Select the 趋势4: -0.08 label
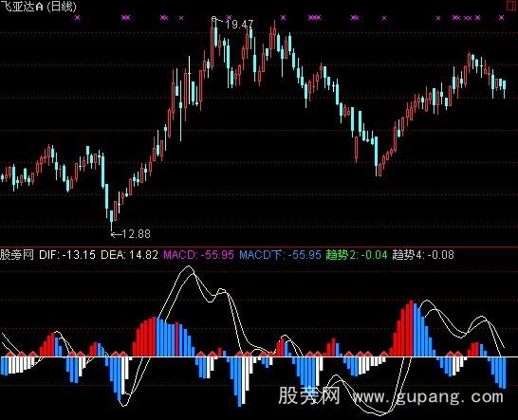 (423, 255)
